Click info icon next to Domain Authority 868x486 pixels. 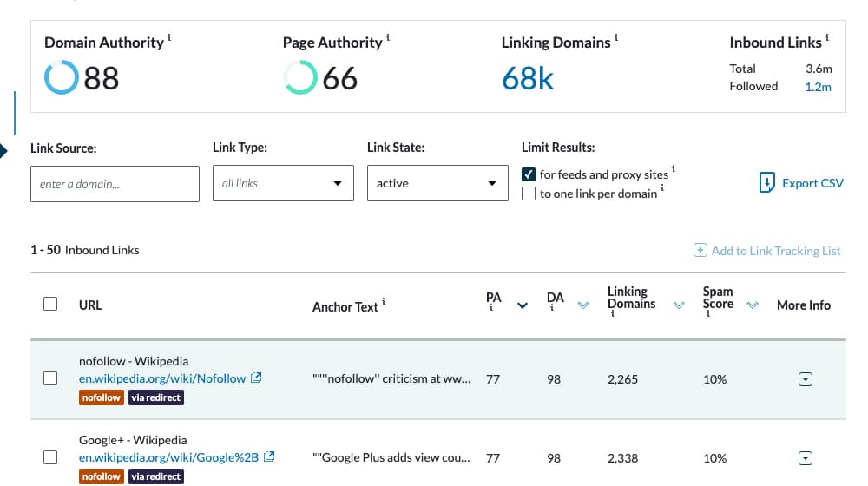click(x=169, y=37)
